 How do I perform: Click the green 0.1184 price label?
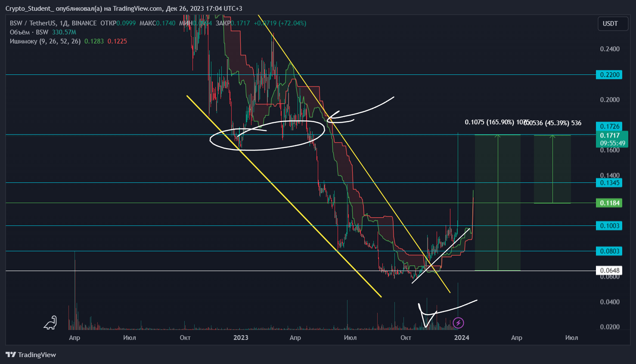(609, 202)
